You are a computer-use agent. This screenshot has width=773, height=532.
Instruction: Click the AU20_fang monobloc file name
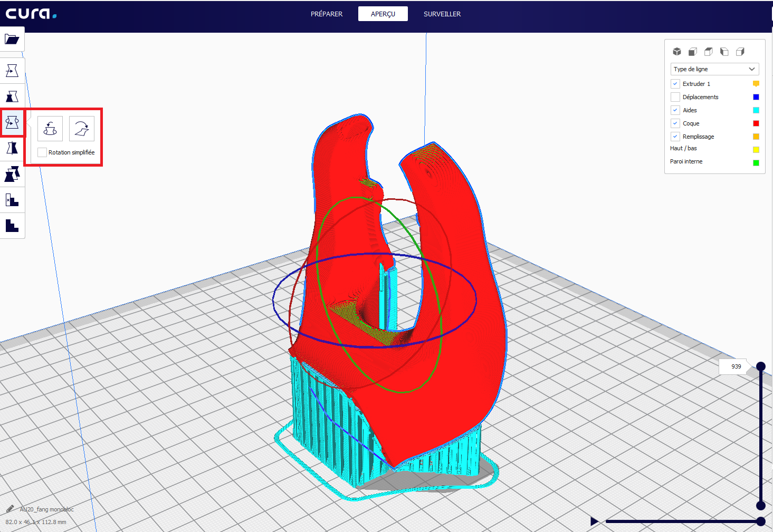(47, 509)
